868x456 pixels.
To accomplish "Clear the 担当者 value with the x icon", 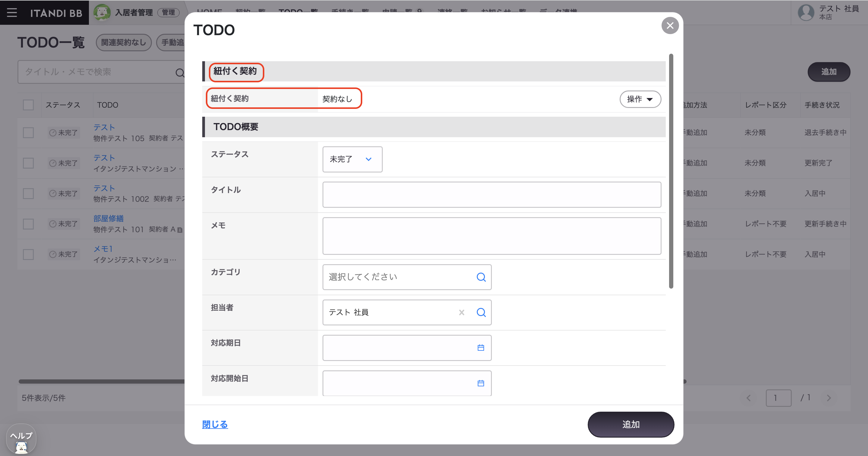I will tap(462, 313).
